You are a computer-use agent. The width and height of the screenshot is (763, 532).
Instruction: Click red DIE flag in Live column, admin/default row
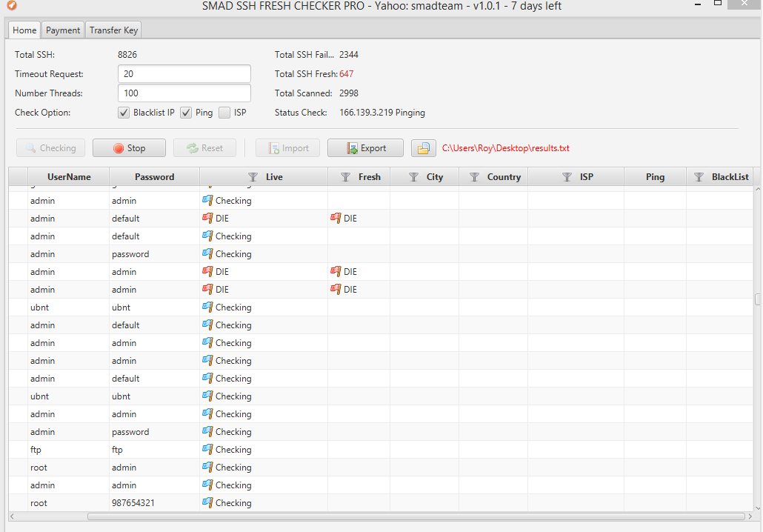tap(207, 218)
